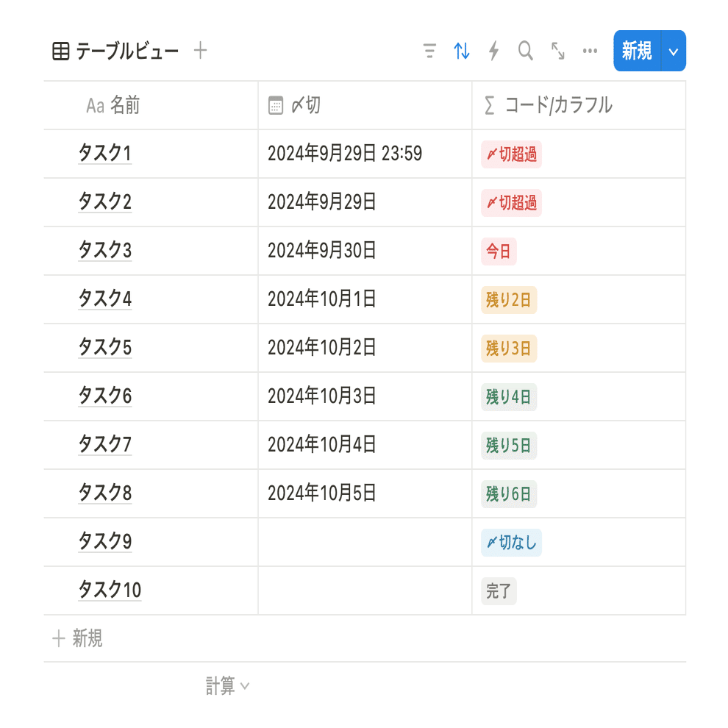728x728 pixels.
Task: Open the filter icon in toolbar
Action: pyautogui.click(x=430, y=51)
